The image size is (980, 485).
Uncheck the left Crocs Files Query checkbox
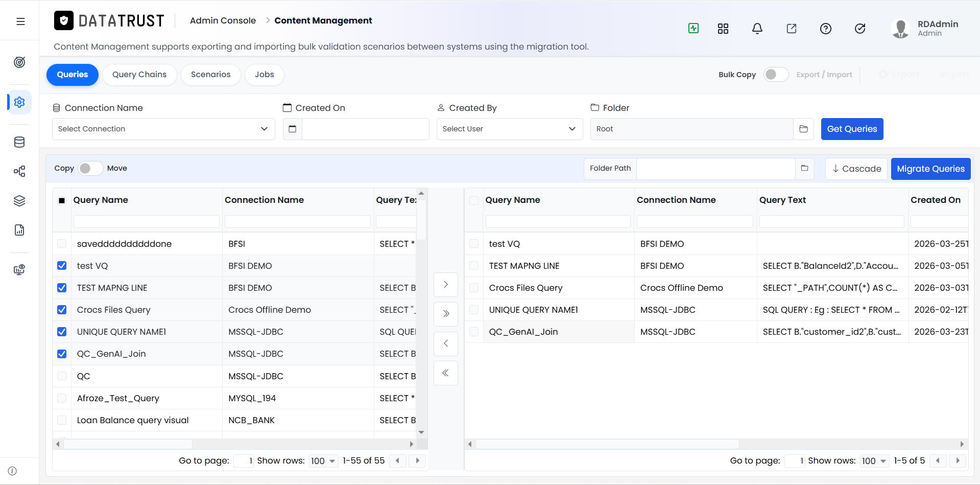[x=62, y=310]
